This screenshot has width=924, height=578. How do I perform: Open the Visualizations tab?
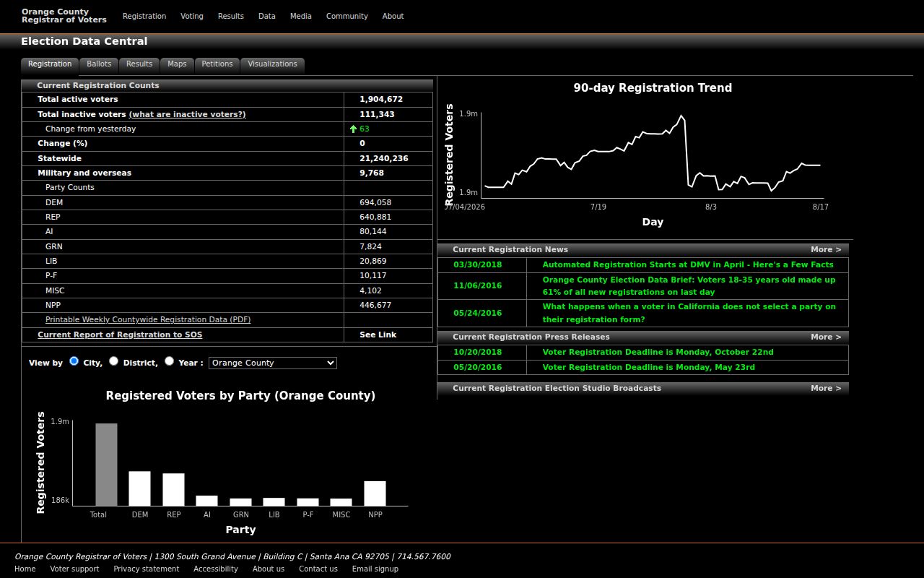click(272, 64)
